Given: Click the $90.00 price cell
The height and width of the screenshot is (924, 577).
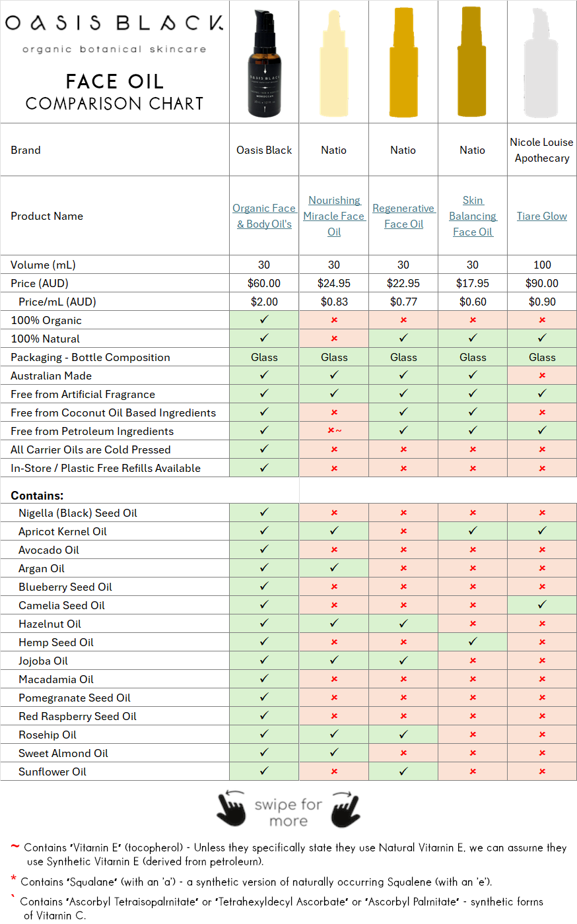Looking at the screenshot, I should [542, 283].
